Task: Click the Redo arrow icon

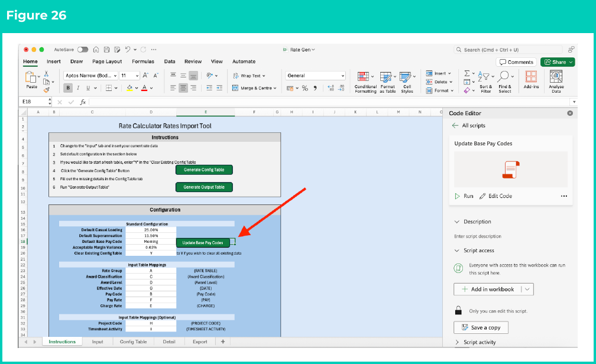Action: [x=143, y=50]
